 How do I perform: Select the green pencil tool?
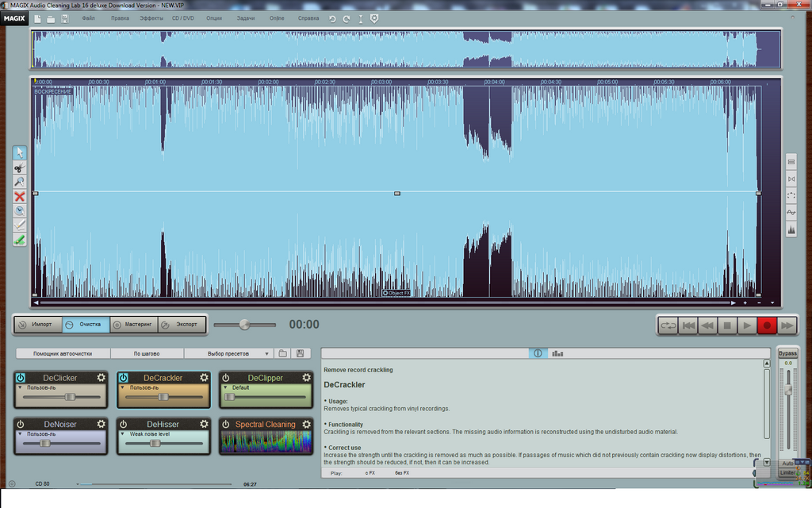point(20,240)
